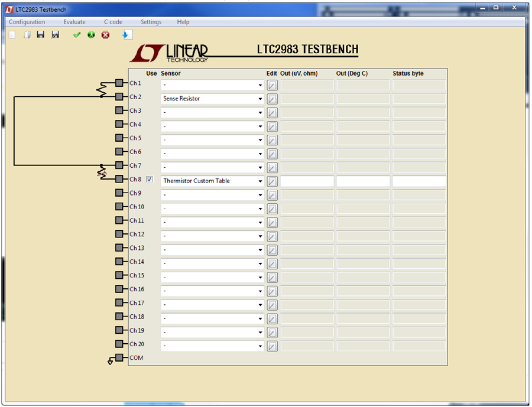Open the edit button for Ch 8

pos(272,181)
